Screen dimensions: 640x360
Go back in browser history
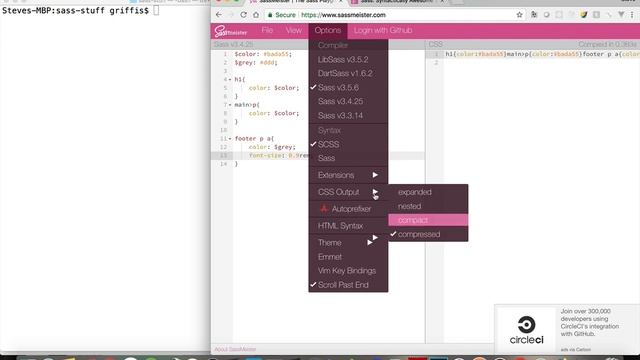[219, 15]
